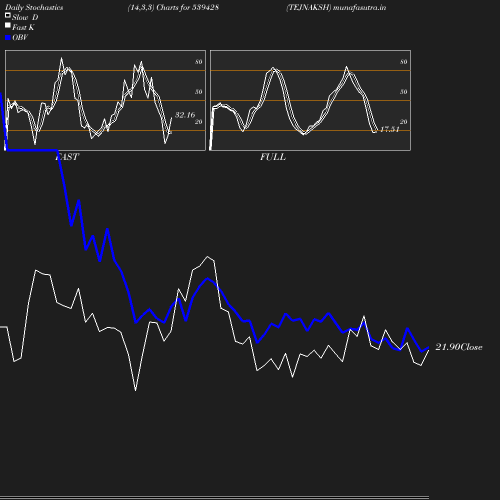Click the 'Fast K' legend label
The width and height of the screenshot is (500, 500).
23,27
